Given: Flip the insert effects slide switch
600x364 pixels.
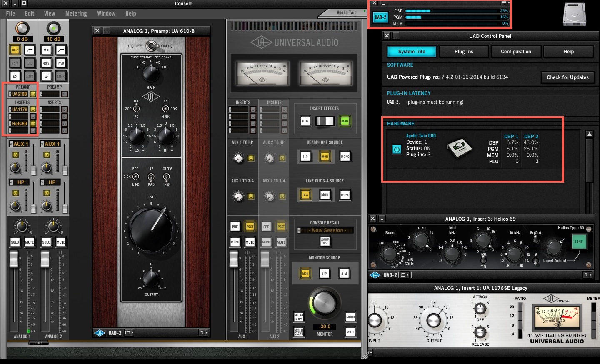Looking at the screenshot, I should 325,121.
